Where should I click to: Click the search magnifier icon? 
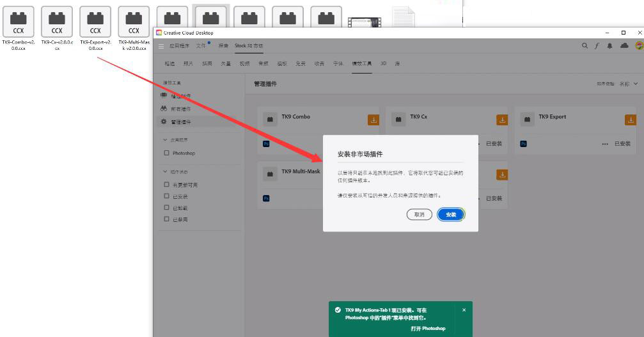pyautogui.click(x=585, y=46)
